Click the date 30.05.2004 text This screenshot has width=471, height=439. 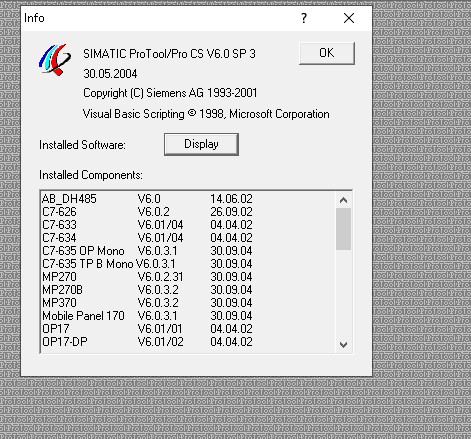pos(110,74)
